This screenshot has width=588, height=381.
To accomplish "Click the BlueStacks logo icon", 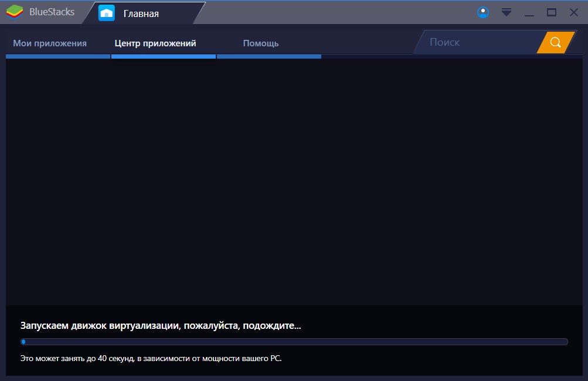I will click(x=15, y=12).
